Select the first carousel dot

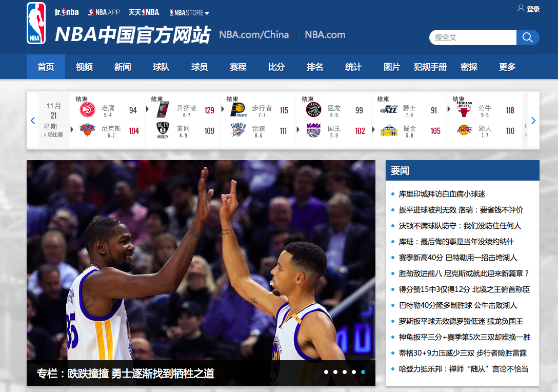pos(326,372)
